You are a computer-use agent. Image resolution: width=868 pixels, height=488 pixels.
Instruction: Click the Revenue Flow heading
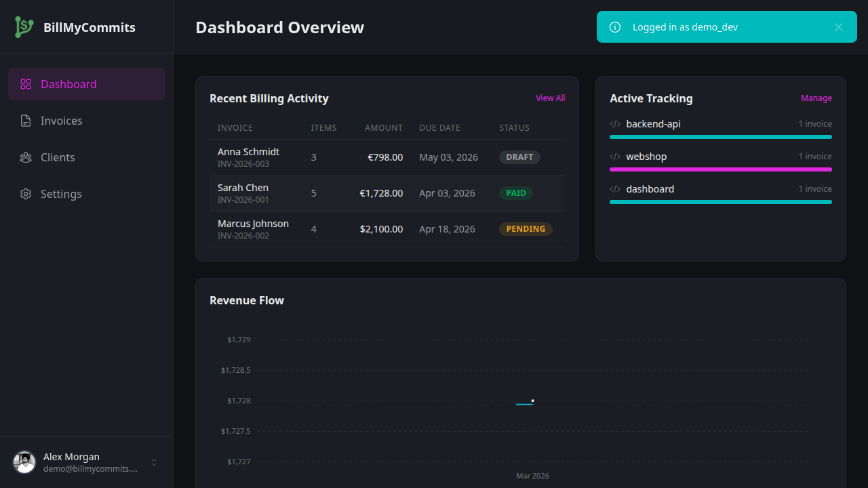tap(247, 300)
